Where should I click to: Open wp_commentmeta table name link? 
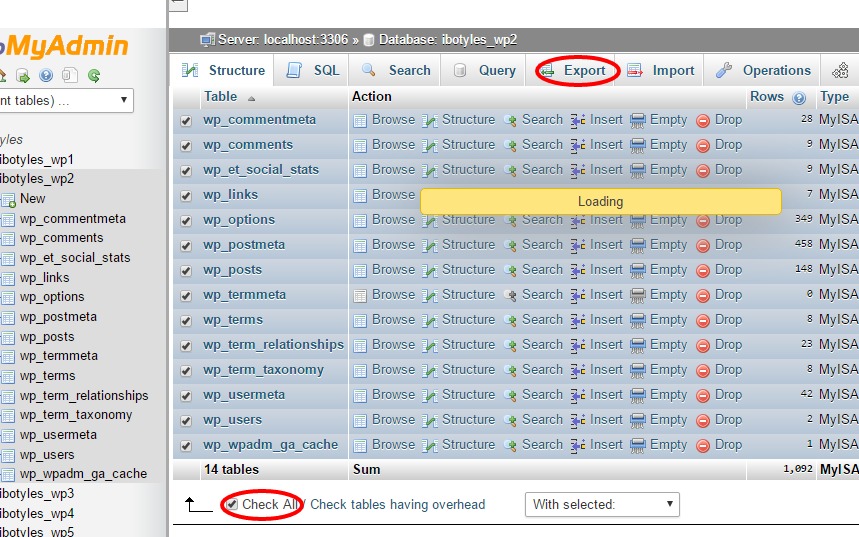pyautogui.click(x=259, y=119)
